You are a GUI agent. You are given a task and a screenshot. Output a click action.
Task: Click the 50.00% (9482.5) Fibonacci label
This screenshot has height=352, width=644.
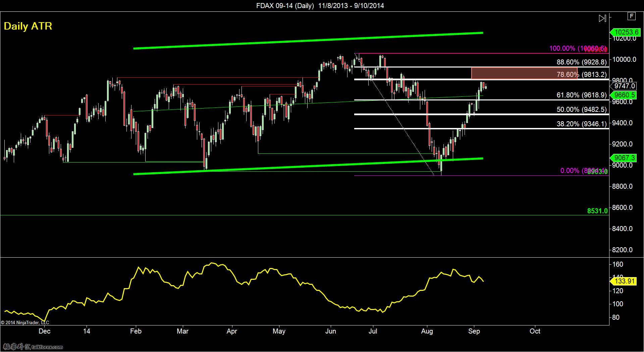tap(582, 109)
